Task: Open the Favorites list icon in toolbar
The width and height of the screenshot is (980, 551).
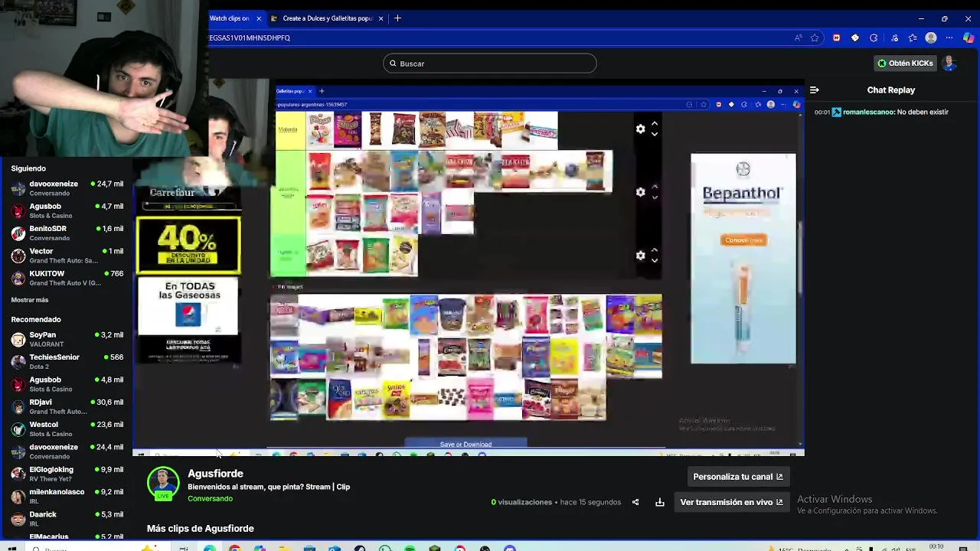Action: click(912, 37)
